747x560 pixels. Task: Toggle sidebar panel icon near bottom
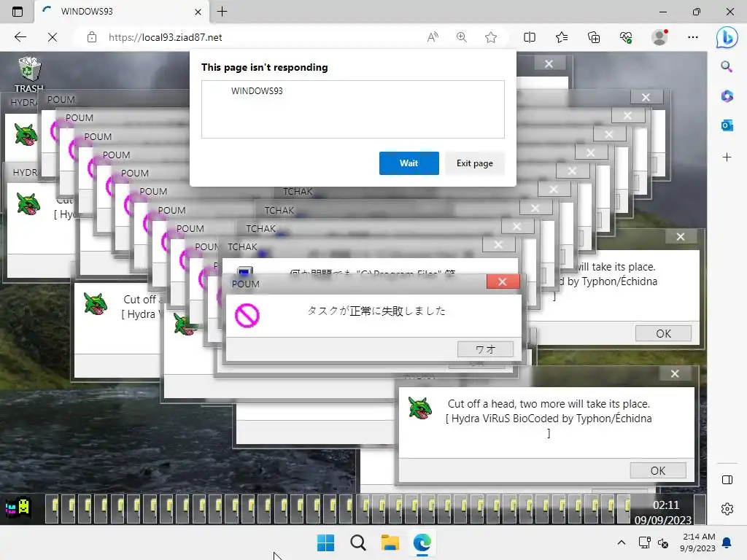[727, 480]
